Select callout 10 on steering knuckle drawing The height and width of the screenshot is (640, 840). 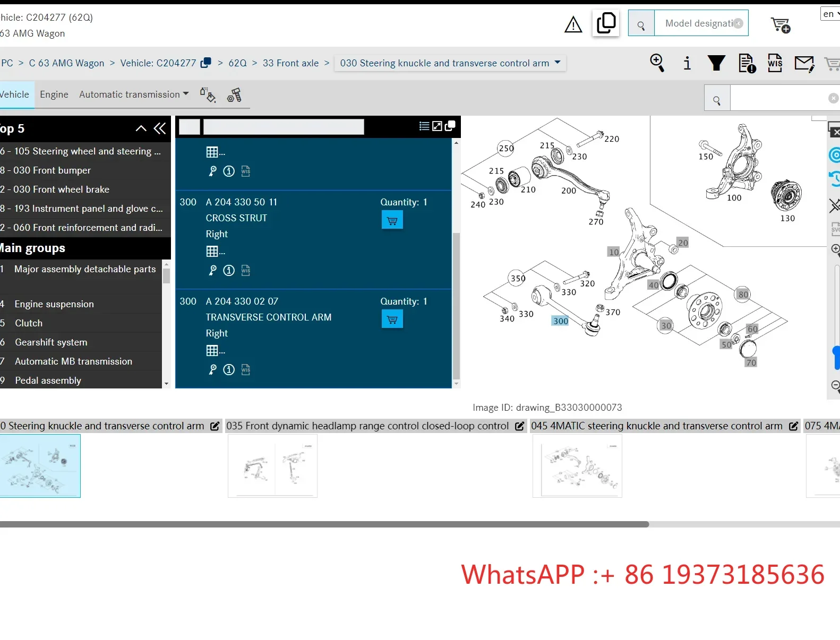614,252
